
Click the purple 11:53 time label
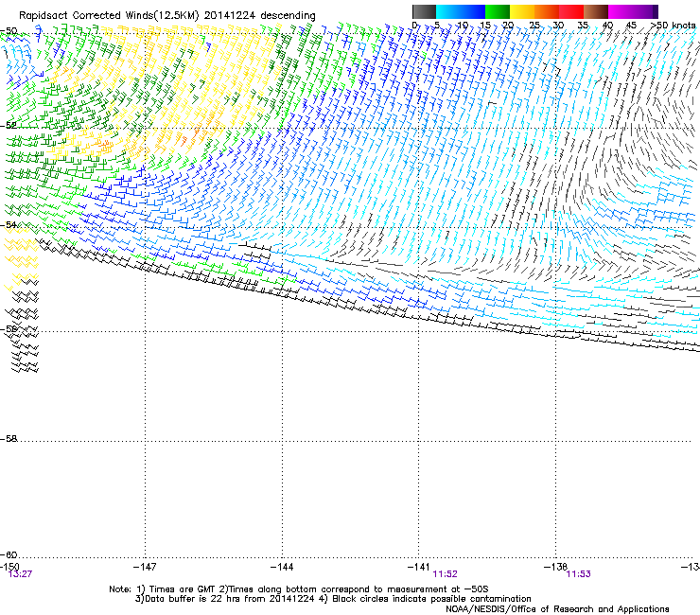[579, 574]
